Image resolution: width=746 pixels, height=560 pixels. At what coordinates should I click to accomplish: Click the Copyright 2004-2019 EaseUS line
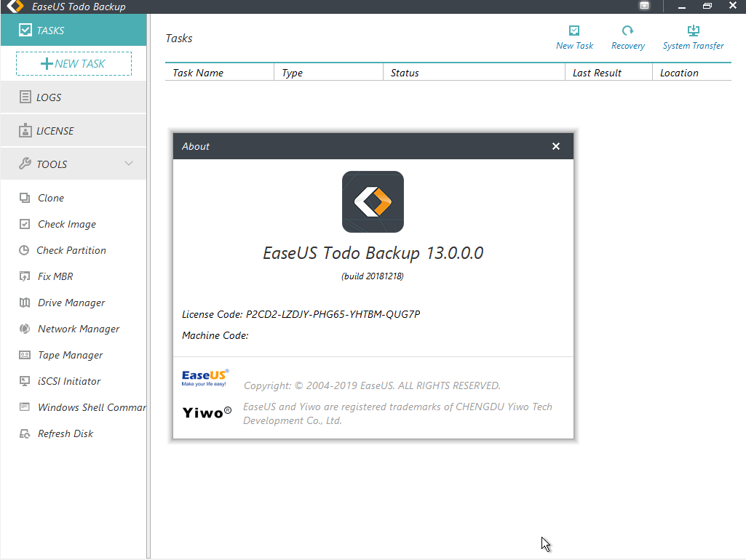(372, 385)
